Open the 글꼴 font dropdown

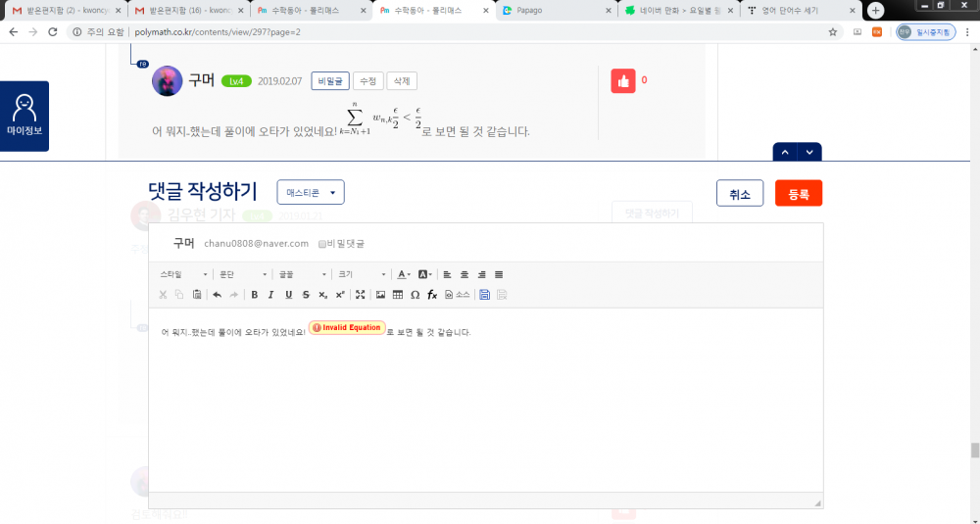click(302, 275)
